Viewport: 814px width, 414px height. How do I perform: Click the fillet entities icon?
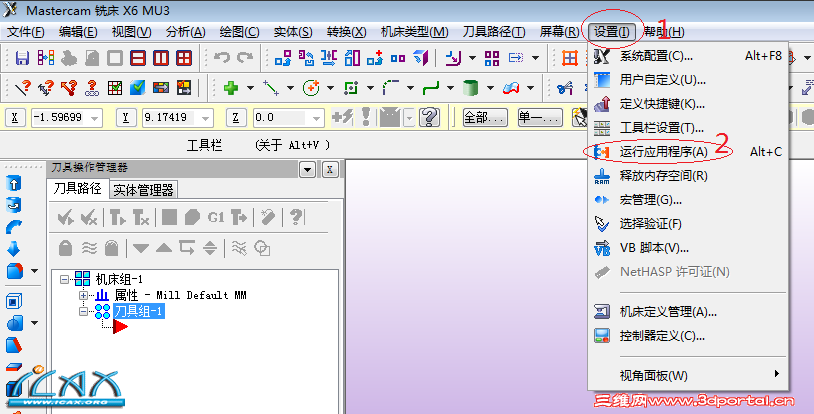(390, 88)
